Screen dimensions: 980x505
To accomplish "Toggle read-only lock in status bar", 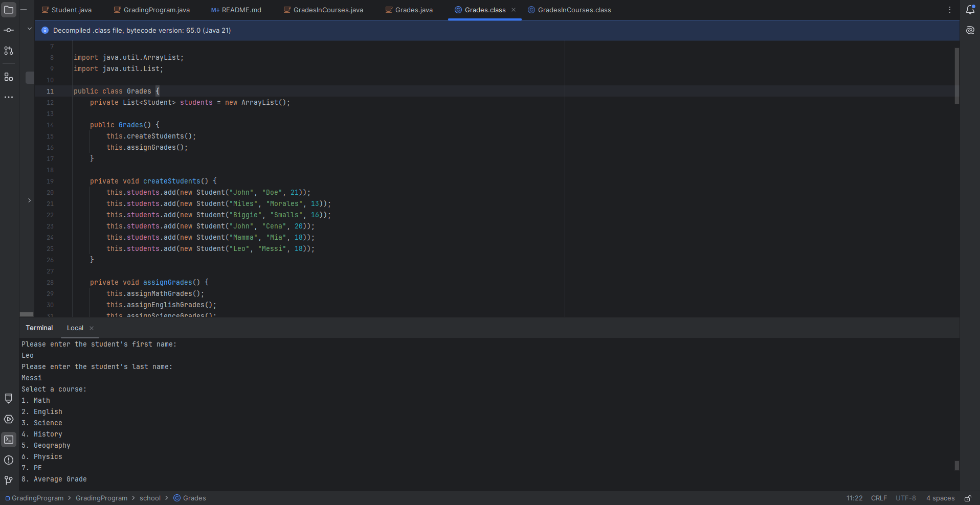I will point(968,498).
